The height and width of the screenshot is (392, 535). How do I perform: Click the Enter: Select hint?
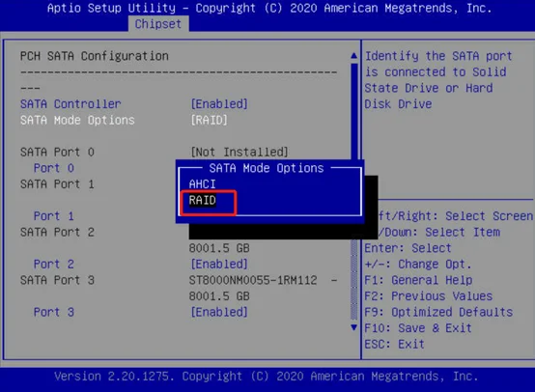408,248
